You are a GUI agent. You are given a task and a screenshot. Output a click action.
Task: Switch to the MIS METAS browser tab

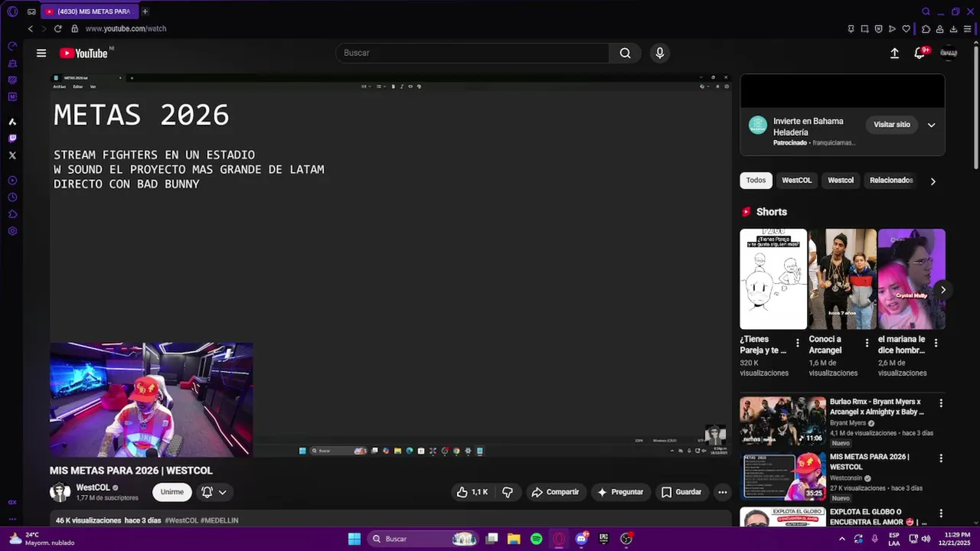click(88, 11)
